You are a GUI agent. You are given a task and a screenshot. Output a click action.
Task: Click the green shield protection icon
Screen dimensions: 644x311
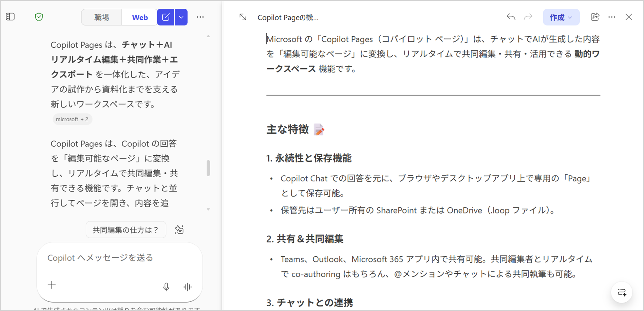(39, 17)
